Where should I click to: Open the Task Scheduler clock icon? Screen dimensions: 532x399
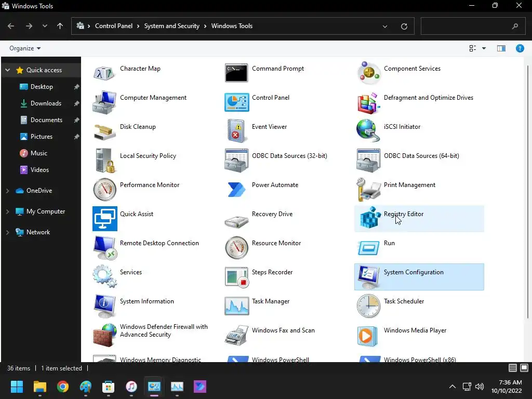pyautogui.click(x=369, y=305)
